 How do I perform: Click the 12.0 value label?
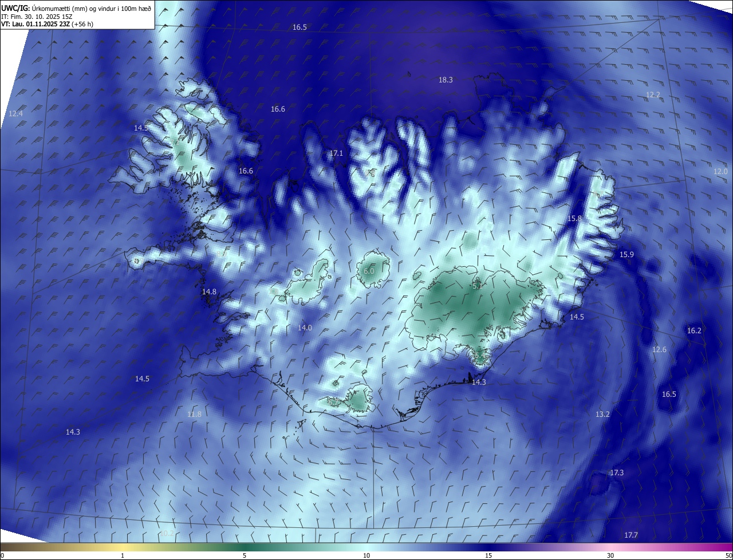pos(720,172)
